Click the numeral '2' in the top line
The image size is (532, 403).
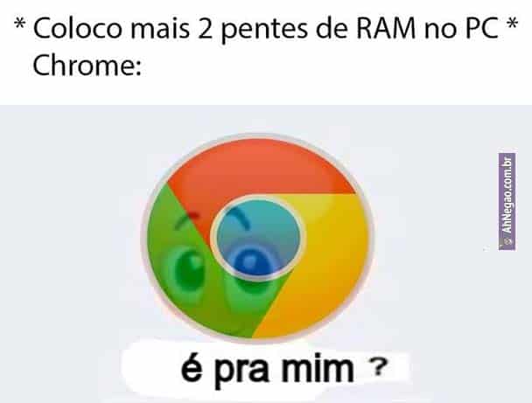coord(205,28)
